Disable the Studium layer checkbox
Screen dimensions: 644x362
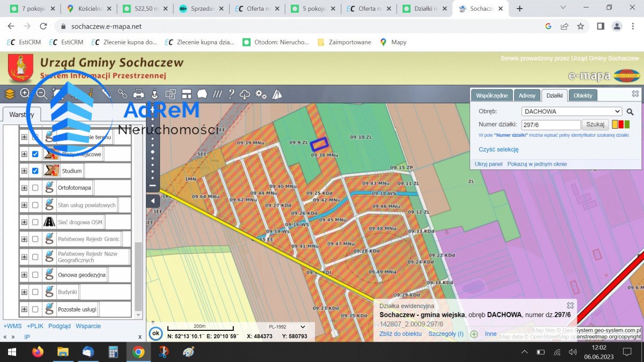(35, 171)
